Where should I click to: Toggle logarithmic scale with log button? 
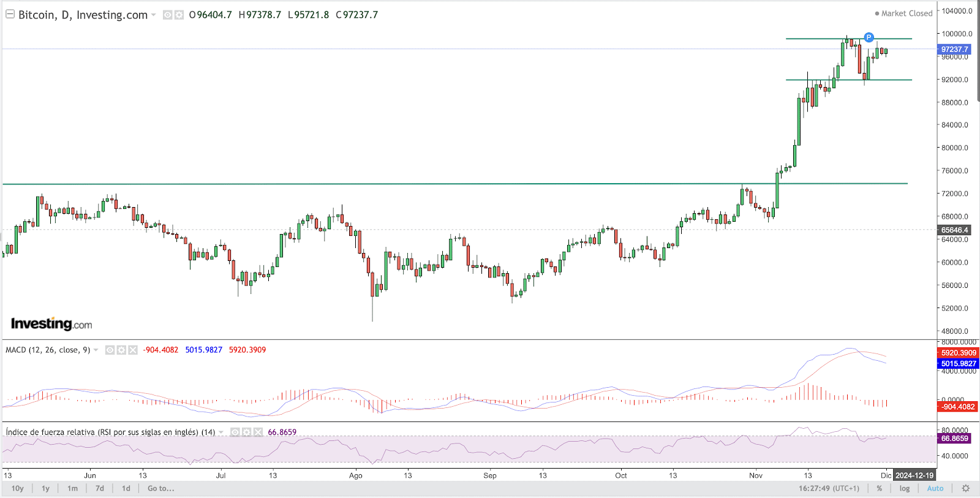(x=905, y=488)
